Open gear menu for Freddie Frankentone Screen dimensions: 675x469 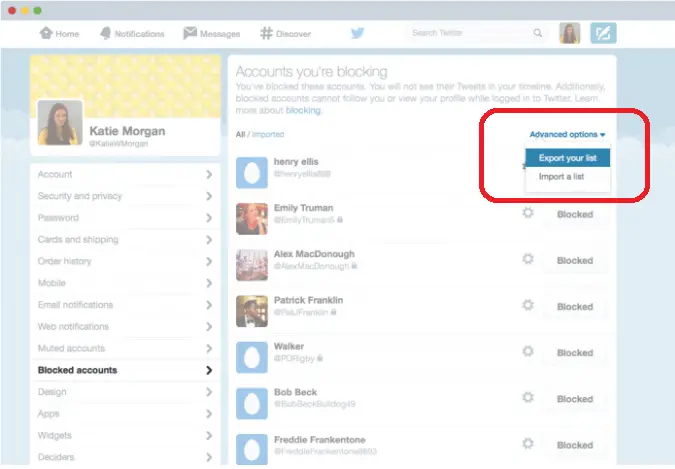[x=528, y=443]
